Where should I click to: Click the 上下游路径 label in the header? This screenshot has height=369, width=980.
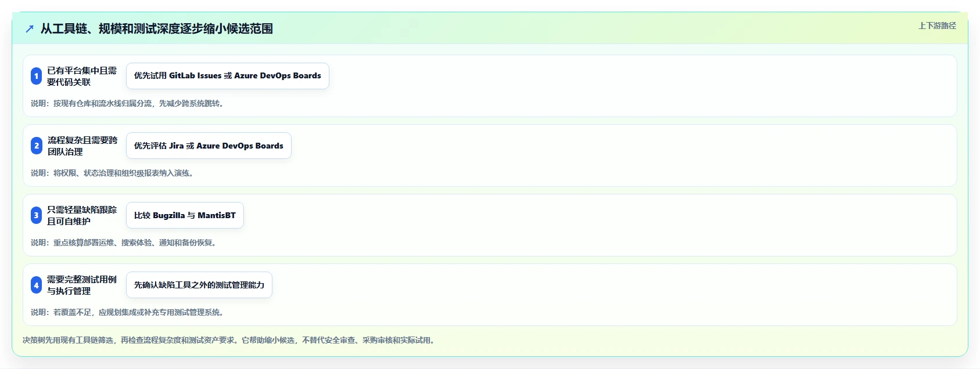[937, 26]
